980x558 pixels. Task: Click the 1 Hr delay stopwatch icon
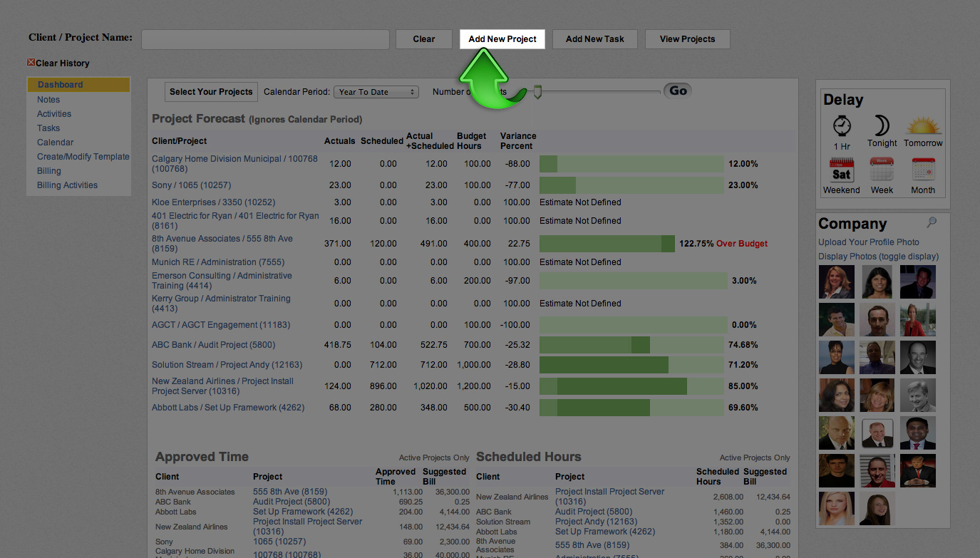point(842,127)
